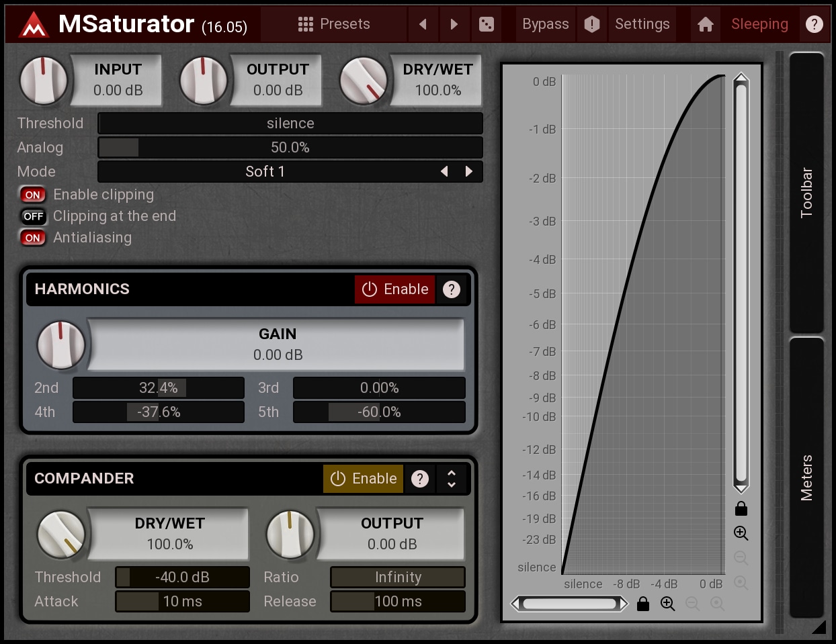
Task: Click the graph horizontal scrollbar
Action: [570, 604]
